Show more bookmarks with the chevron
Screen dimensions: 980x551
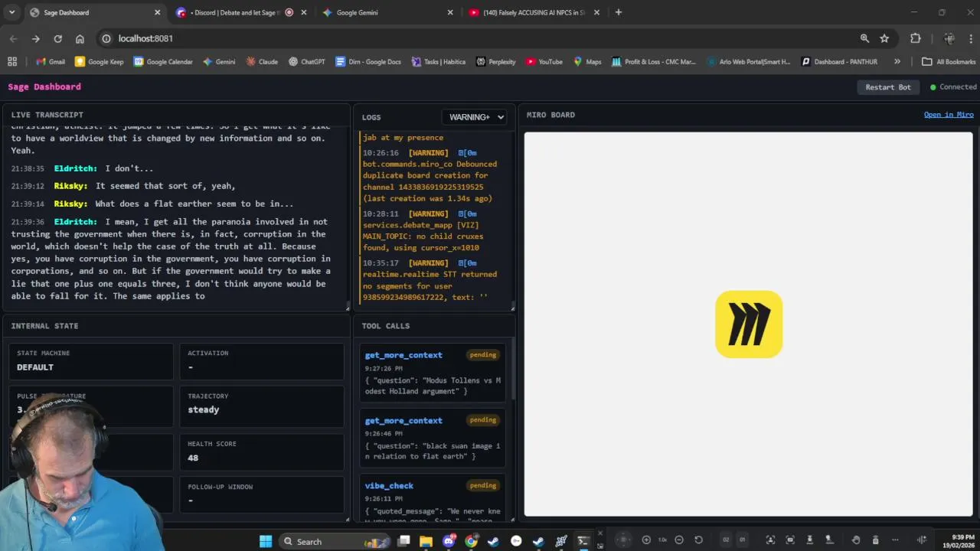pyautogui.click(x=897, y=62)
